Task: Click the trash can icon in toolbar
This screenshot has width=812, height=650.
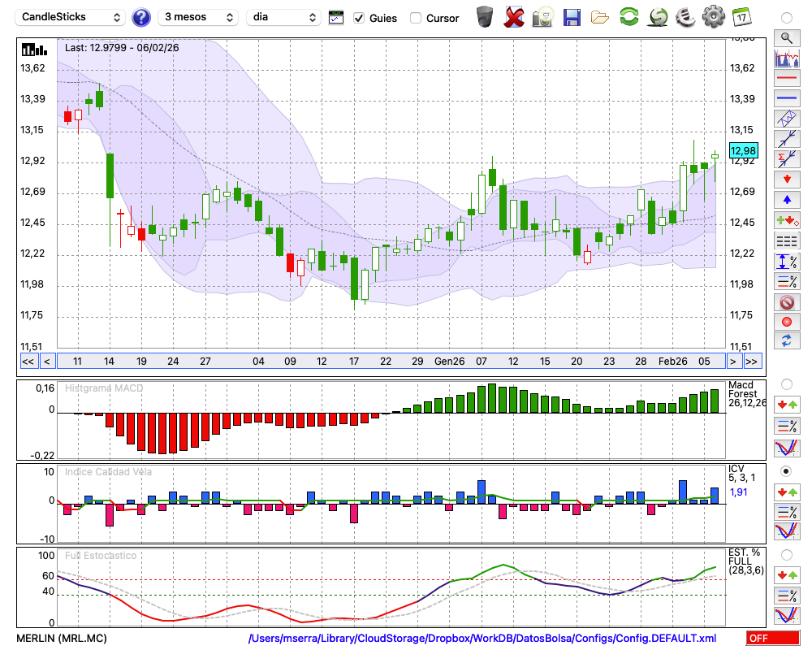Action: (485, 17)
